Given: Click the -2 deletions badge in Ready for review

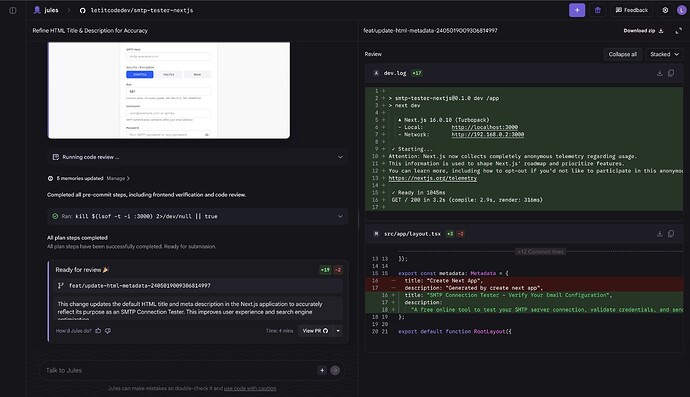Looking at the screenshot, I should pyautogui.click(x=338, y=270).
